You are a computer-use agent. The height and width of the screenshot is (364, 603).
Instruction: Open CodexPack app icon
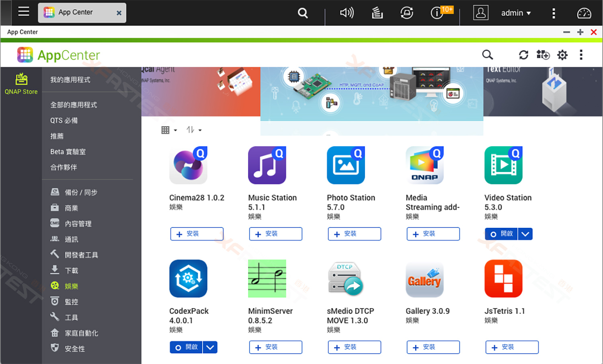[188, 278]
